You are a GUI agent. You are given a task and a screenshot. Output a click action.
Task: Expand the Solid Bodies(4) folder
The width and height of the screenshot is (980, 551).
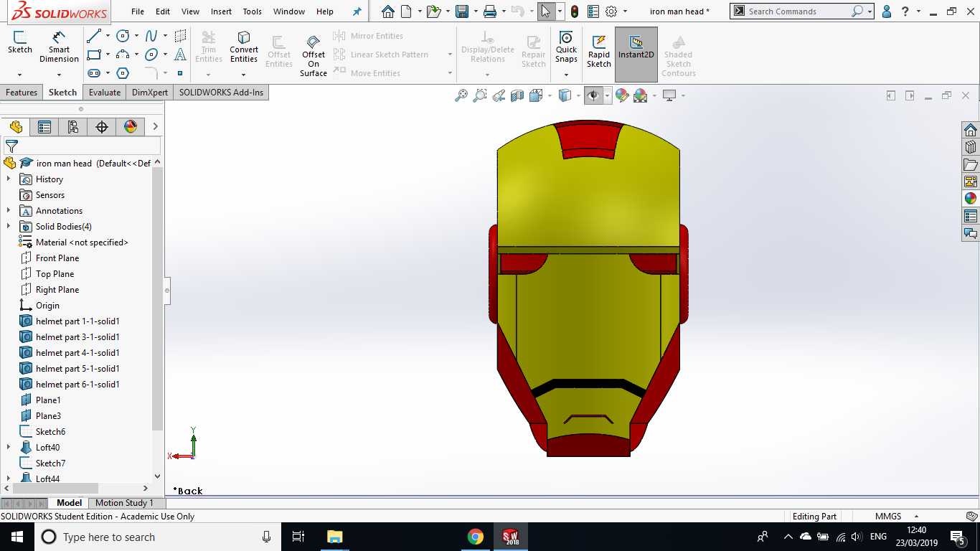tap(9, 227)
